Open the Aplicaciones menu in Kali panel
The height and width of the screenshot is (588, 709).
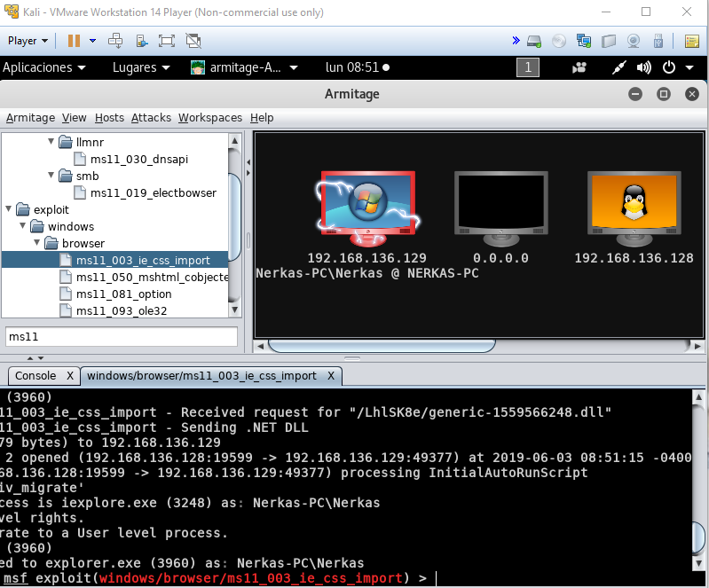pos(43,67)
